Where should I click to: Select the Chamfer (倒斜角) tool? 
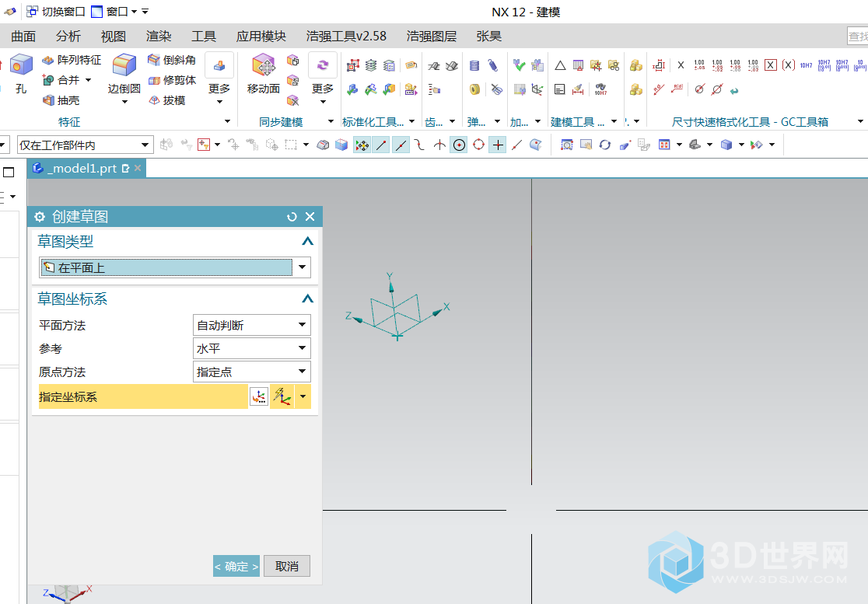point(172,60)
